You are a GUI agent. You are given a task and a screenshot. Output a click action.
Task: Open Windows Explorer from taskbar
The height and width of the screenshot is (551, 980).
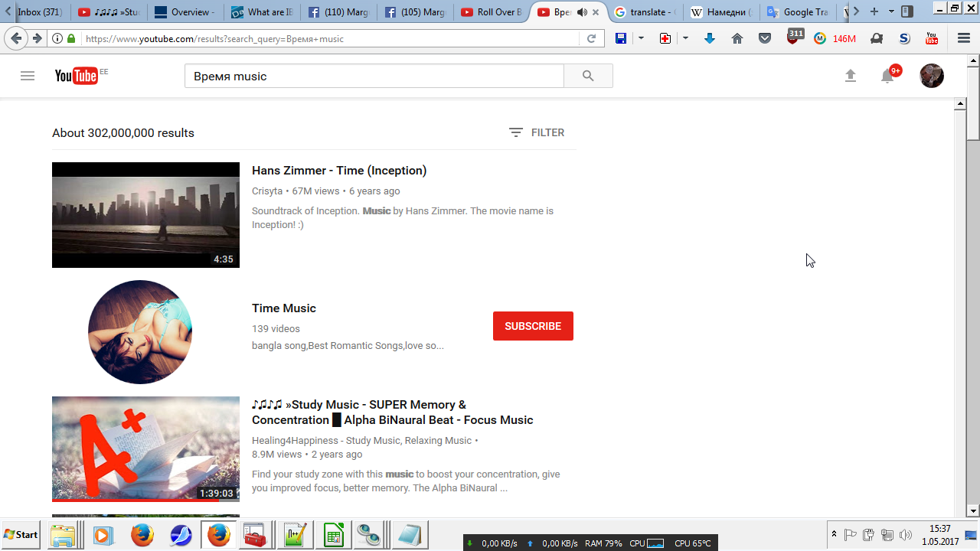click(64, 535)
